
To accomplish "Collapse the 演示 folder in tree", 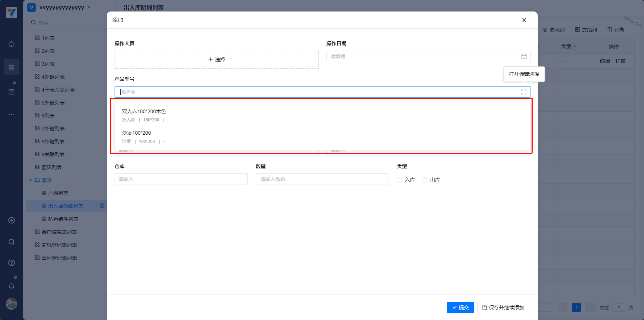I will pyautogui.click(x=31, y=180).
